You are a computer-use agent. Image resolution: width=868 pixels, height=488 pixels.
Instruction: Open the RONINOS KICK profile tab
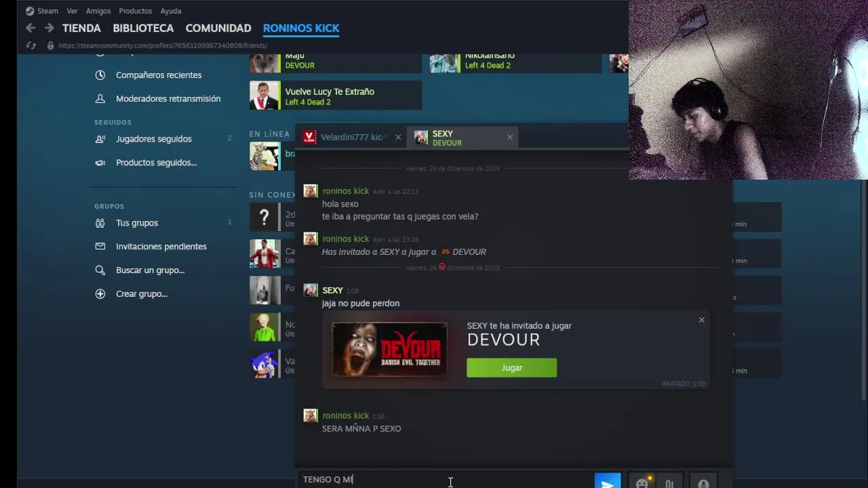click(x=301, y=28)
